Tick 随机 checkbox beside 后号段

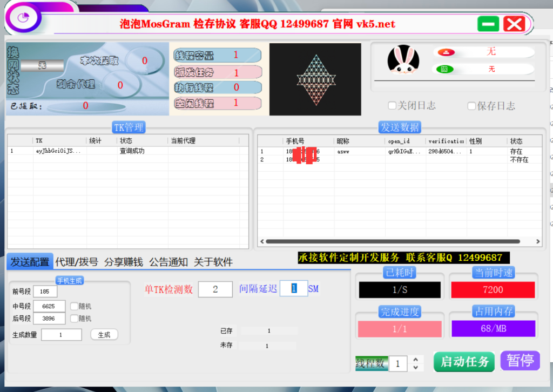coord(74,319)
